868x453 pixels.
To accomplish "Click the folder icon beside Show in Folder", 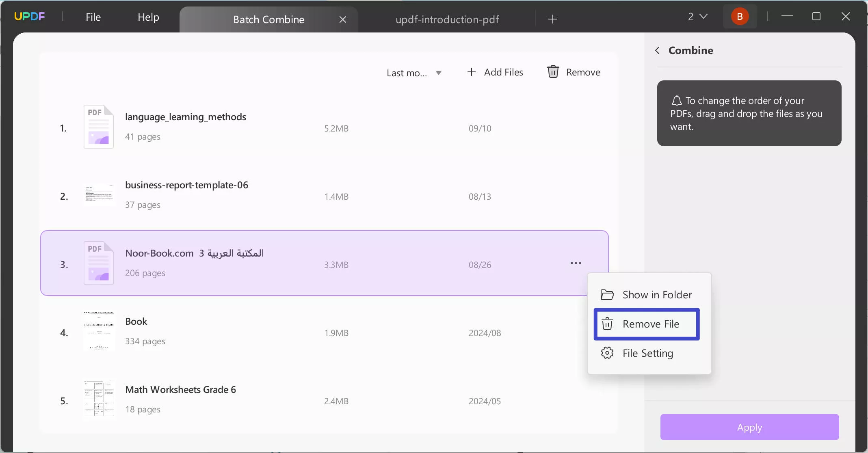I will [607, 295].
